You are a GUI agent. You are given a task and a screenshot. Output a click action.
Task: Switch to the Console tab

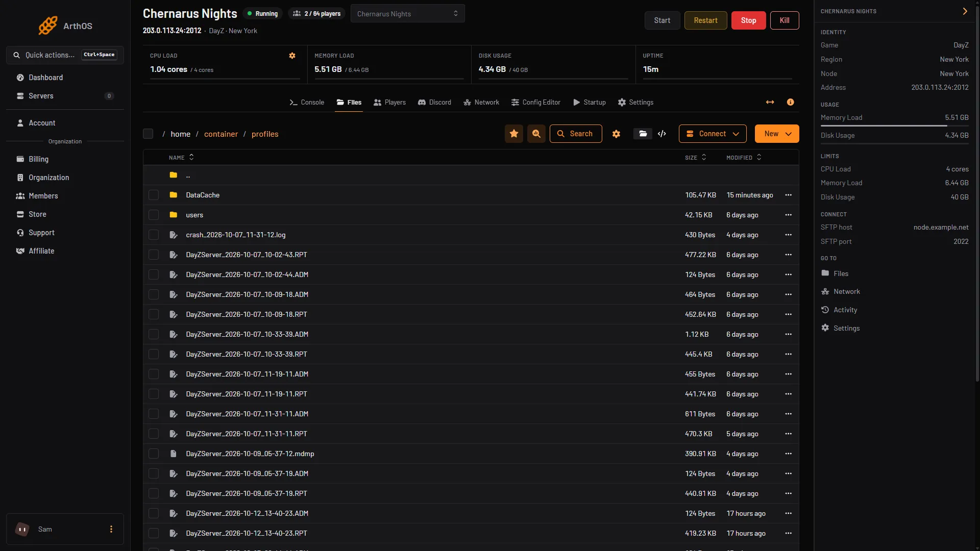pos(307,102)
